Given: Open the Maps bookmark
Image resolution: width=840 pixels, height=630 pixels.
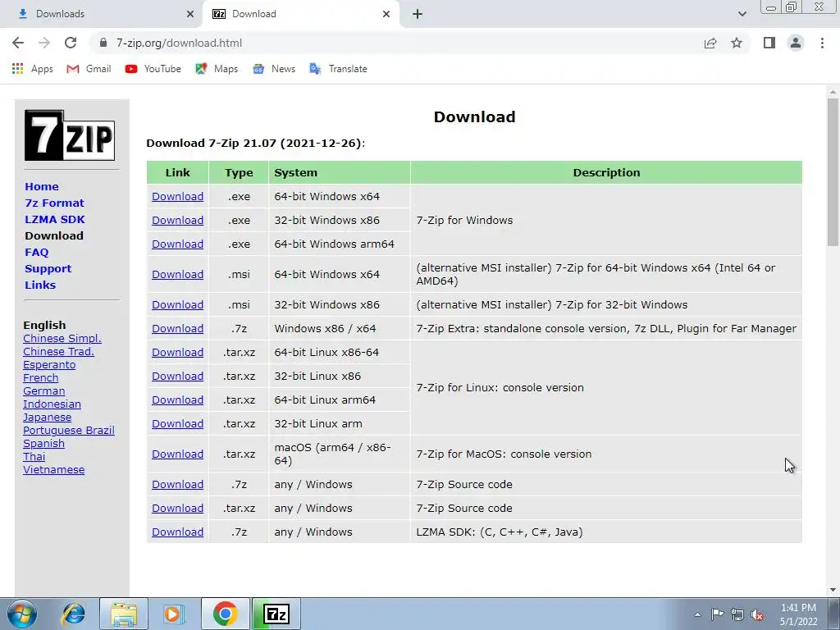Looking at the screenshot, I should point(217,69).
